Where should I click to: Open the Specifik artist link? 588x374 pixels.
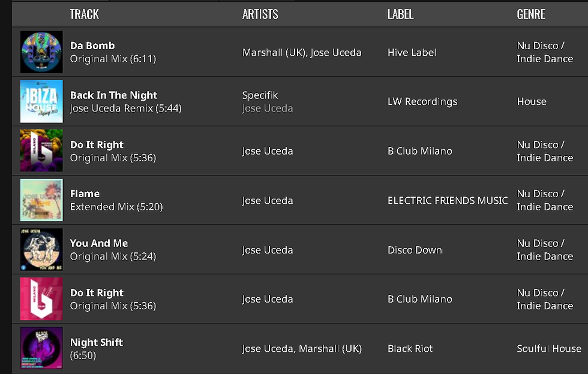coord(260,95)
